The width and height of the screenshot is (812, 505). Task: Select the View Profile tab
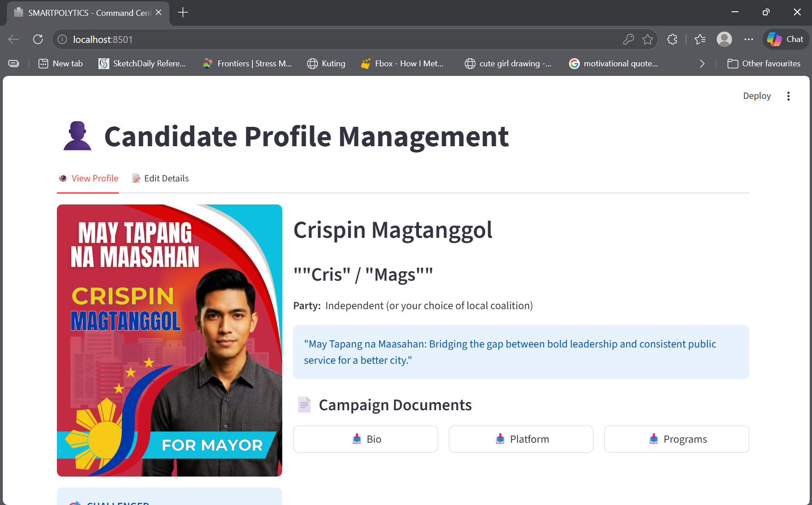(94, 178)
